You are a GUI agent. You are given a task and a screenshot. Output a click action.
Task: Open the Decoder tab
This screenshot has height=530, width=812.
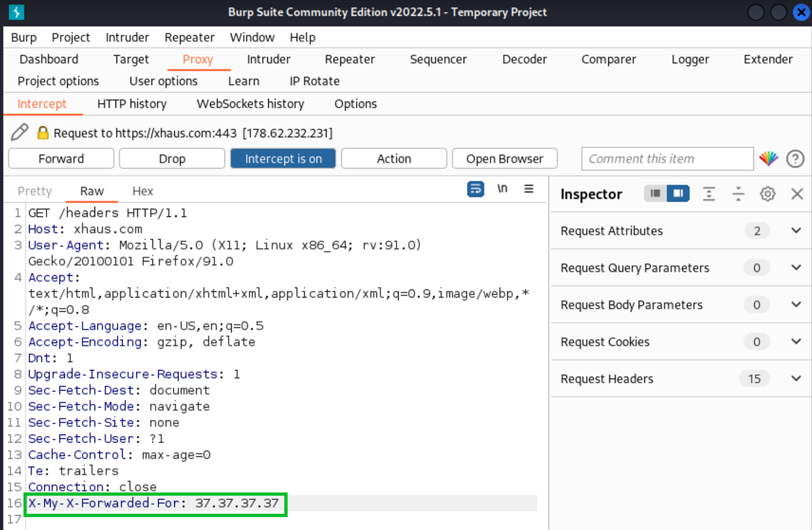[x=524, y=59]
